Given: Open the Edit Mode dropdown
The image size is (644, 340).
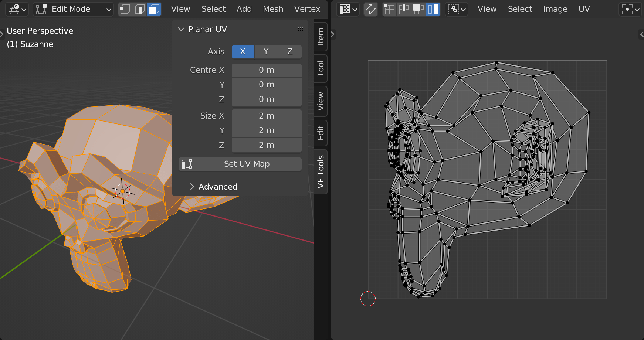Looking at the screenshot, I should coord(73,9).
